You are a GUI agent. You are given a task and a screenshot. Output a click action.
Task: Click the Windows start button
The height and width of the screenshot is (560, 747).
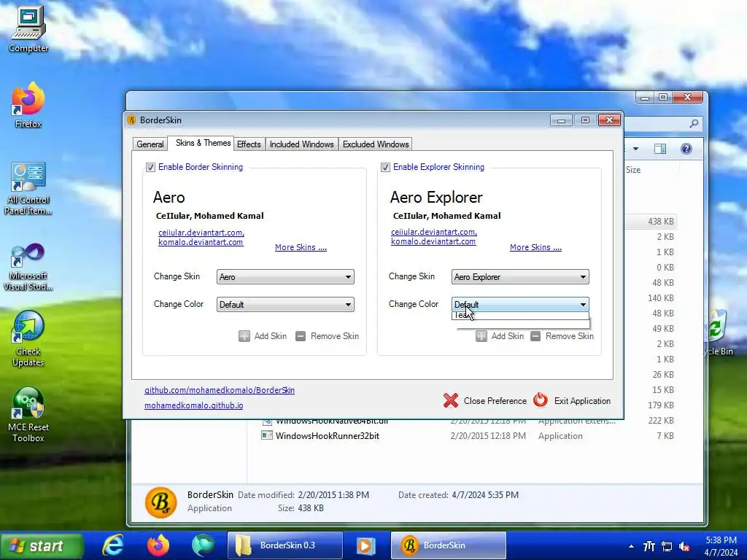42,545
